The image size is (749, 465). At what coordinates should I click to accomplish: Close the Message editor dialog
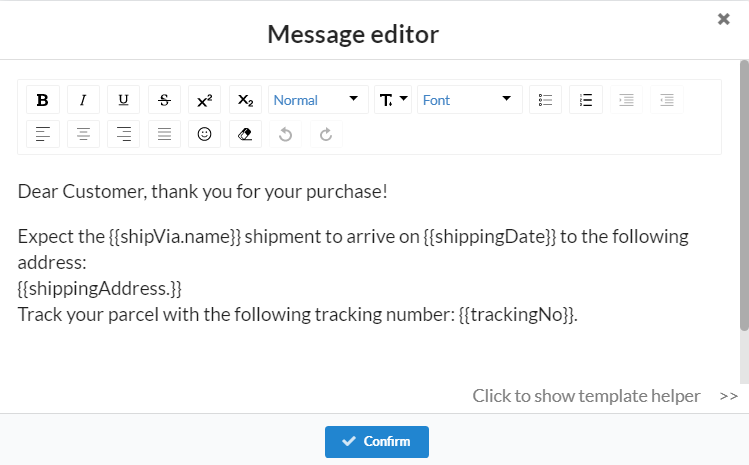click(723, 19)
